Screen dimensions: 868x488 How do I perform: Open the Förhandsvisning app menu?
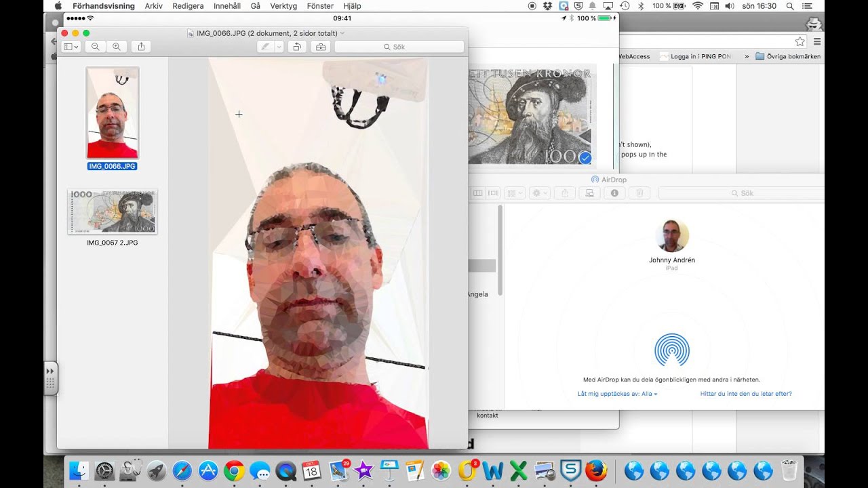point(104,6)
